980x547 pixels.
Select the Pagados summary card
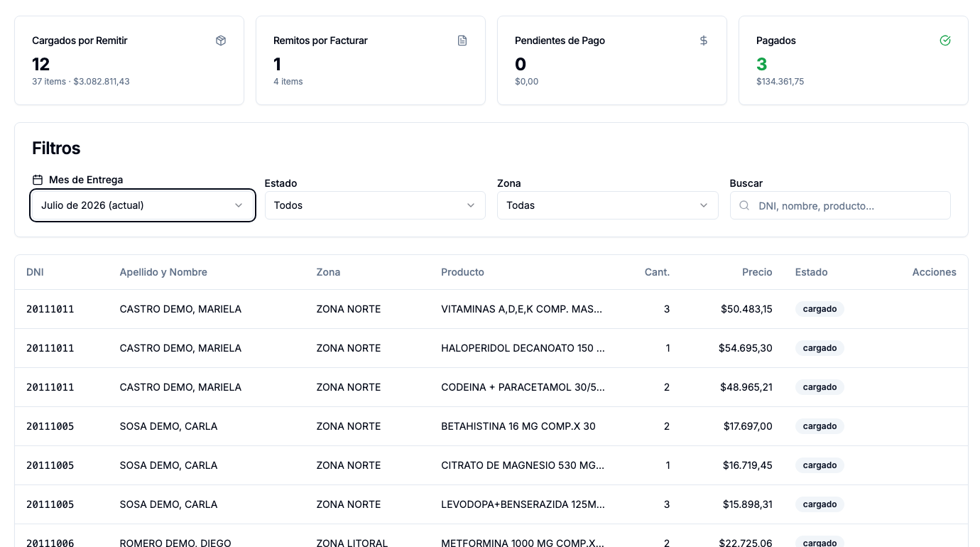tap(854, 60)
